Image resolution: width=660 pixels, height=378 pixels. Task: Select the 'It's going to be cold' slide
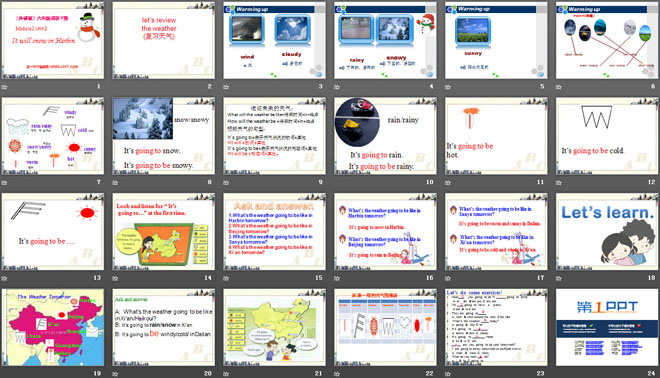coord(607,136)
